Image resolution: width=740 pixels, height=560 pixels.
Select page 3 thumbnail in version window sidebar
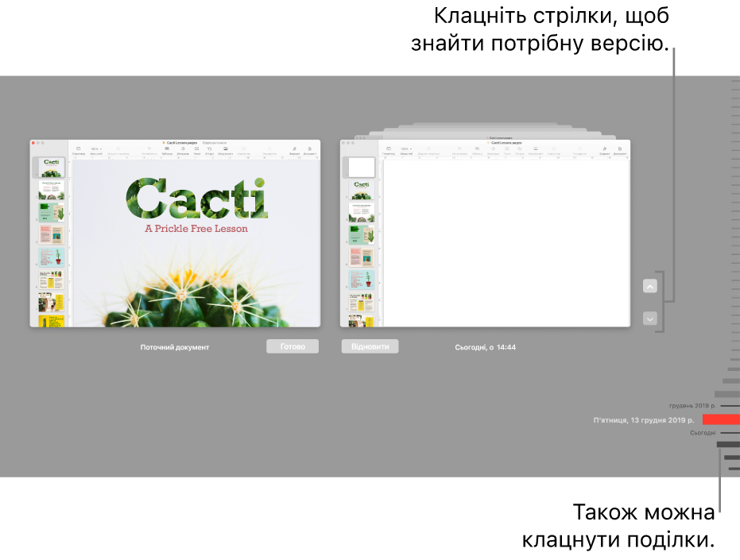pos(362,212)
